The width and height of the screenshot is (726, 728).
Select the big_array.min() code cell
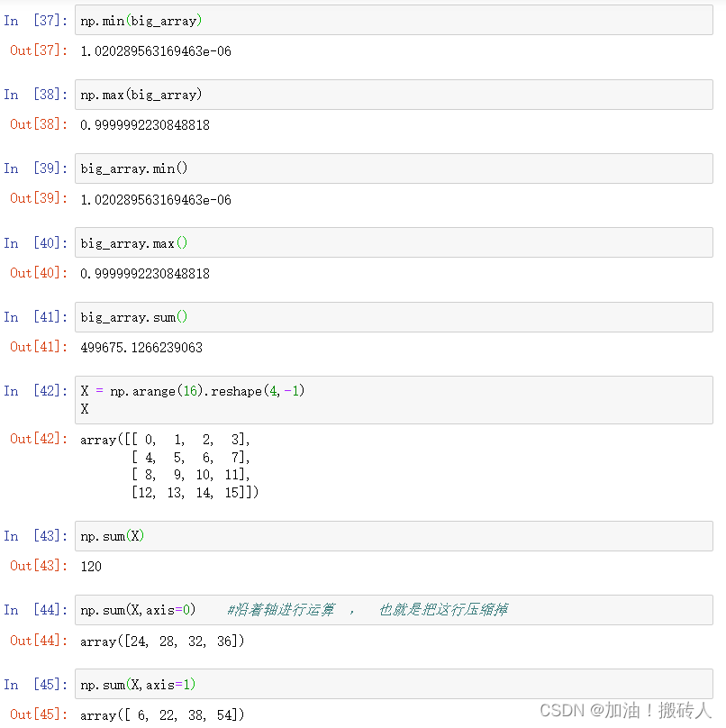pyautogui.click(x=131, y=168)
